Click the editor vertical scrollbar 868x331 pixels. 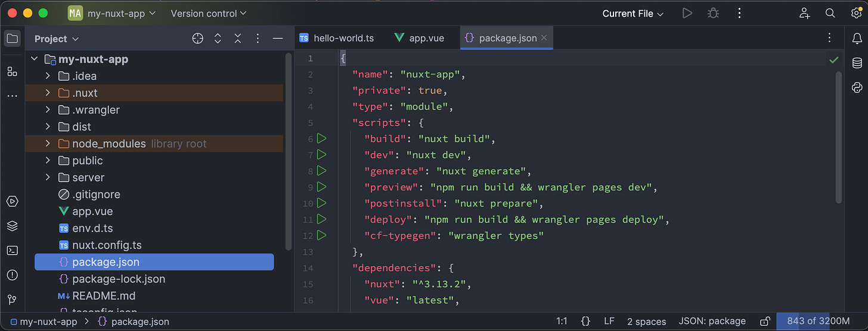(839, 137)
